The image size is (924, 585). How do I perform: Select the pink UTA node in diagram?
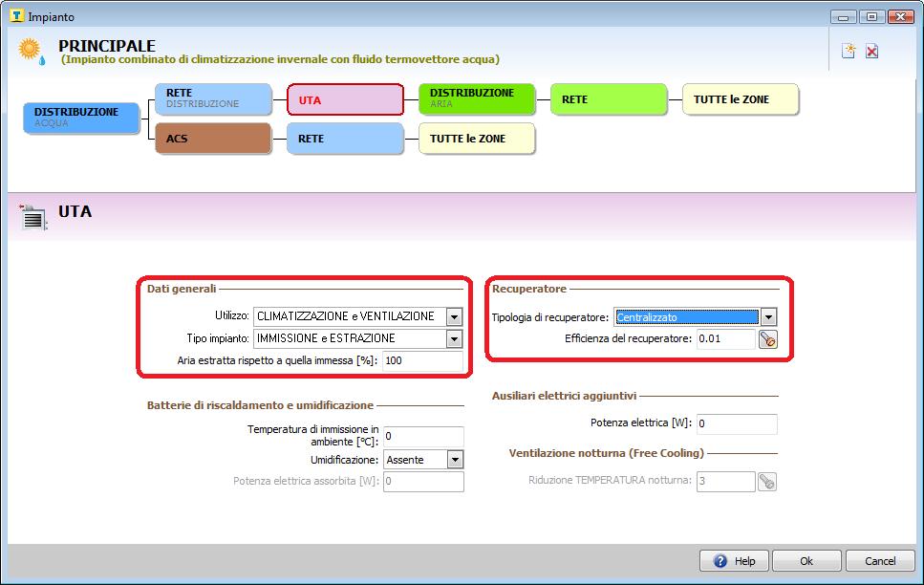pos(345,99)
